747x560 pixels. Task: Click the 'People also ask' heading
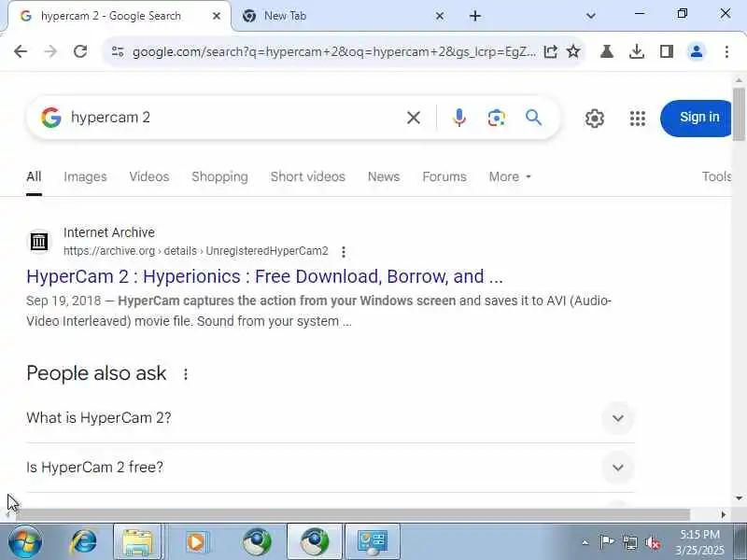96,373
